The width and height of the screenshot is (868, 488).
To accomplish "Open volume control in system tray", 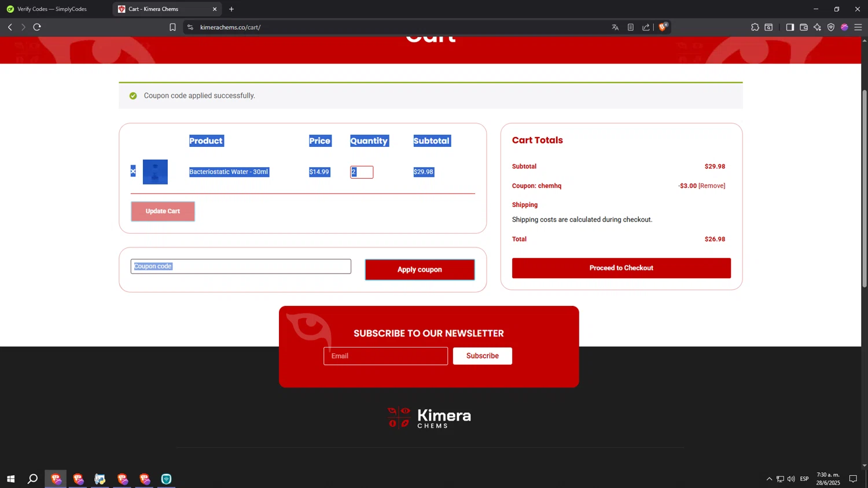I will pos(791,479).
